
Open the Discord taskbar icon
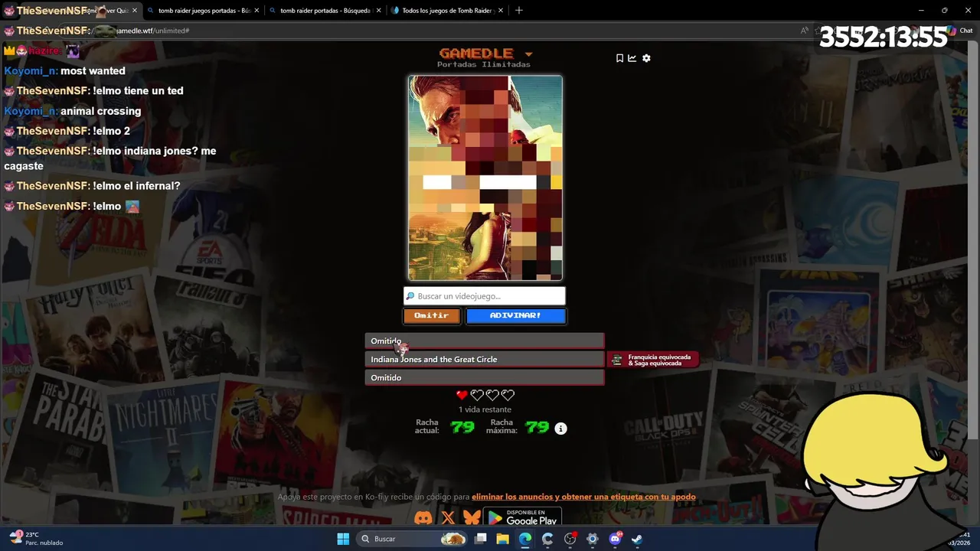pyautogui.click(x=615, y=539)
